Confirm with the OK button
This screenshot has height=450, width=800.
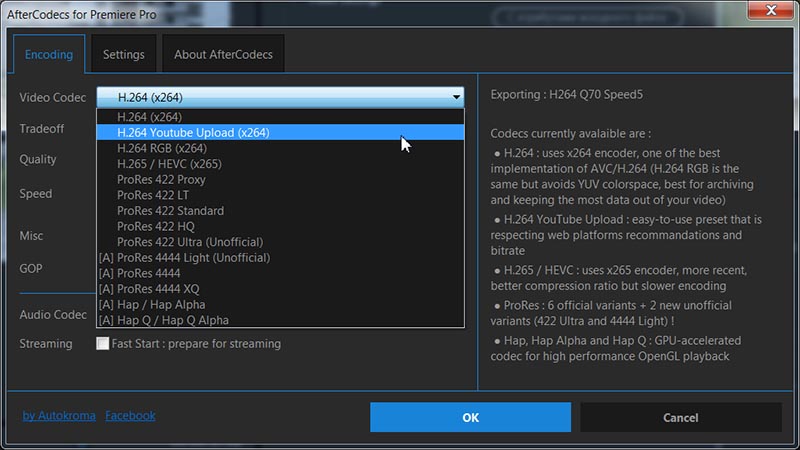tap(470, 417)
